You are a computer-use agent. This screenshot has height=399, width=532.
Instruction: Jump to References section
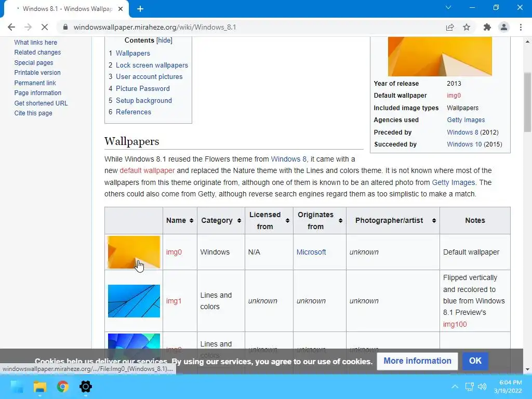(x=134, y=112)
